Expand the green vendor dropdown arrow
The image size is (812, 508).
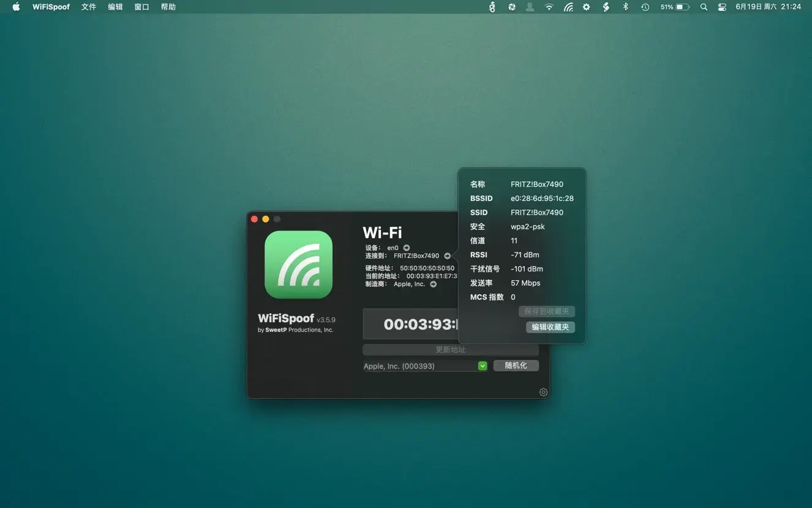483,366
